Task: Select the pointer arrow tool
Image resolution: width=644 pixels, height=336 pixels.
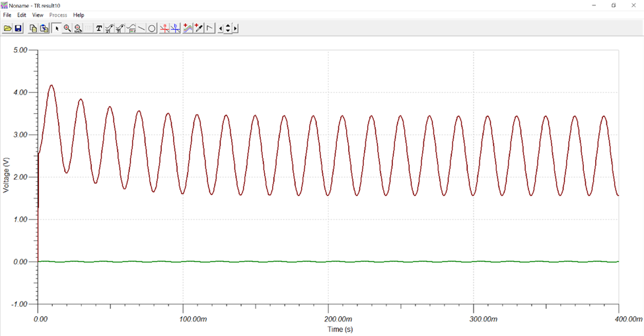Action: tap(57, 28)
